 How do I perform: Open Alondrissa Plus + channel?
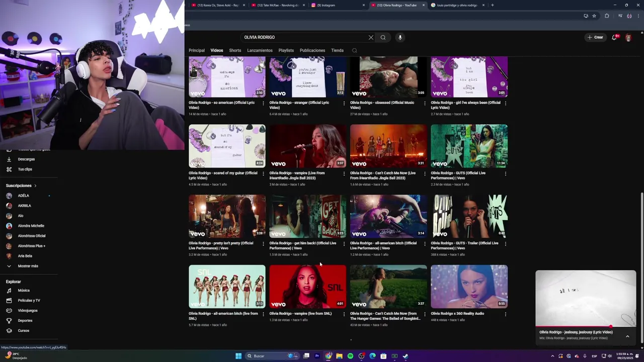click(31, 246)
